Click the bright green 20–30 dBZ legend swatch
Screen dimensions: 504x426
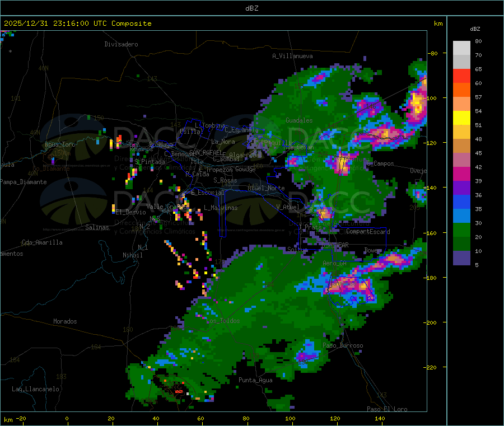click(x=461, y=230)
